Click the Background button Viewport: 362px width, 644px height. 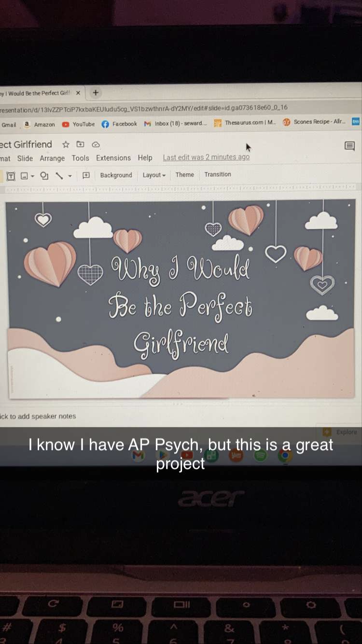(x=116, y=175)
